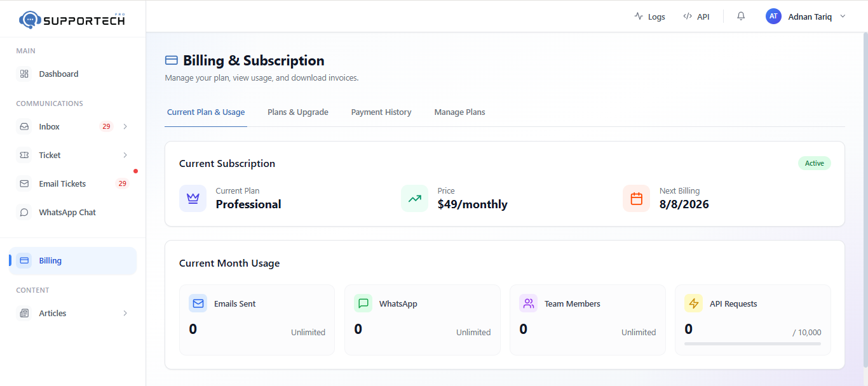Screen dimensions: 868x386
Task: Click the API Requests usage progress bar
Action: (752, 343)
